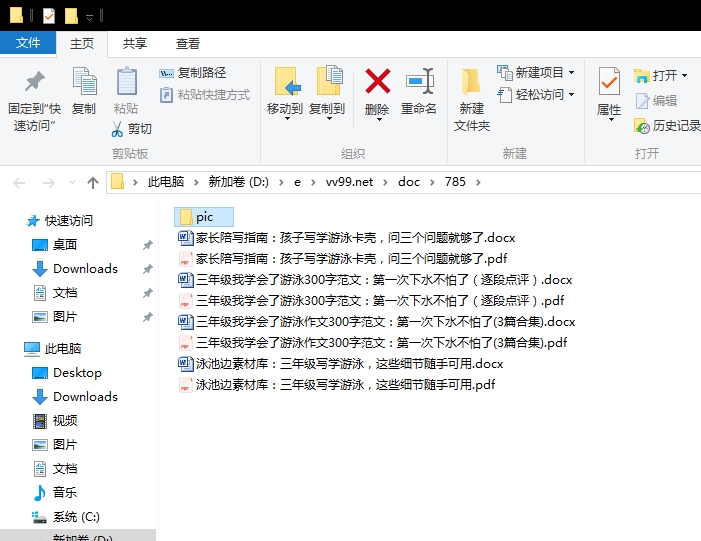Expand chevron after doc in address bar
Viewport: 701px width, 541px height.
432,182
